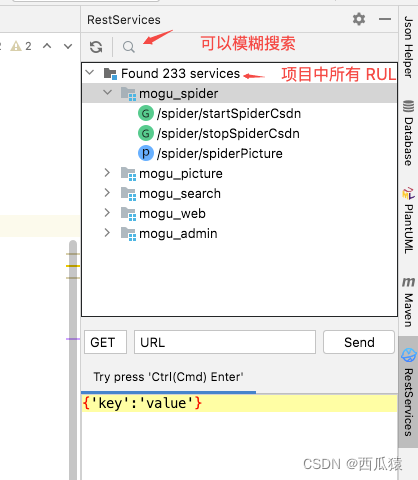
Task: Go to previous highlighted warning arrow
Action: click(x=47, y=46)
